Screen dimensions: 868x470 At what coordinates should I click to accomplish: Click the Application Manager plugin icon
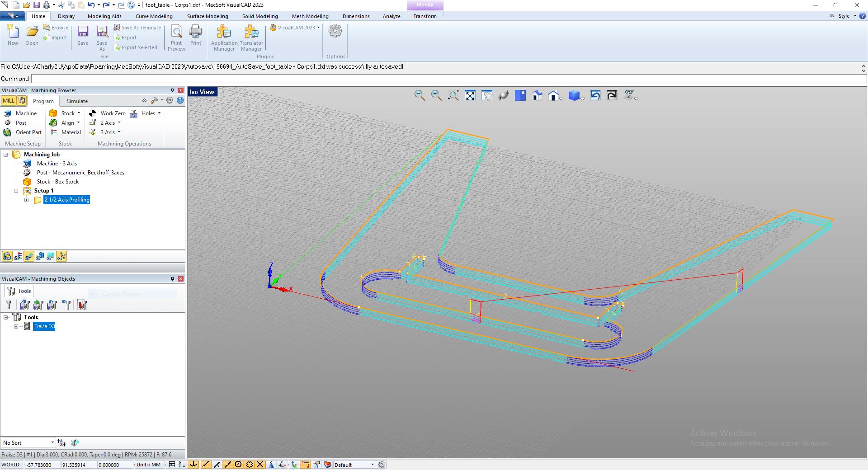click(x=224, y=38)
